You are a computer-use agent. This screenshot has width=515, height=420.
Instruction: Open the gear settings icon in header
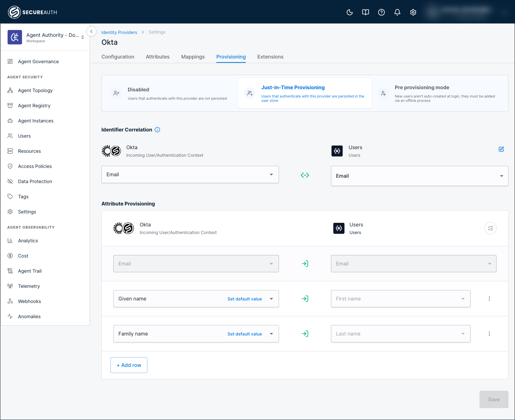click(413, 12)
